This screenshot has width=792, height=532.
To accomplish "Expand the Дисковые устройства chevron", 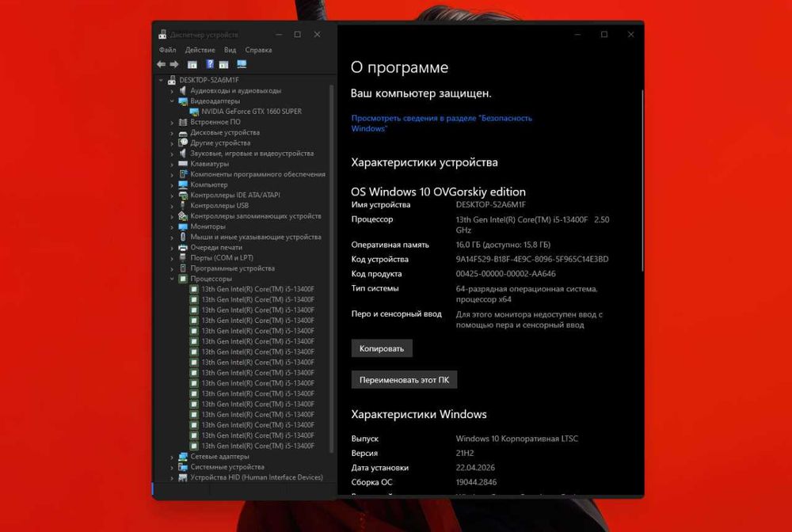I will (172, 133).
